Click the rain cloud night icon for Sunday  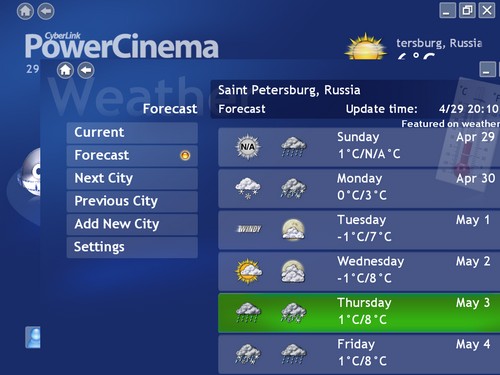pyautogui.click(x=293, y=147)
